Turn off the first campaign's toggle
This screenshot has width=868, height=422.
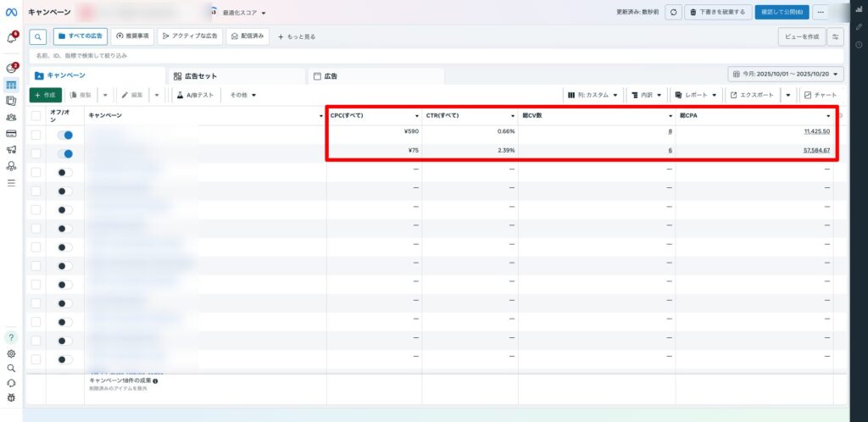pyautogui.click(x=64, y=135)
